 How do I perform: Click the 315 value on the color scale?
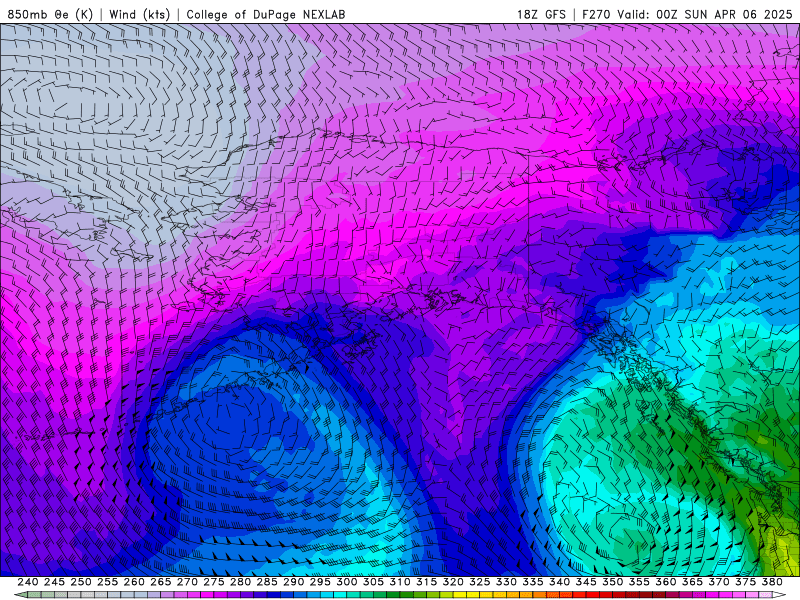coord(427,582)
